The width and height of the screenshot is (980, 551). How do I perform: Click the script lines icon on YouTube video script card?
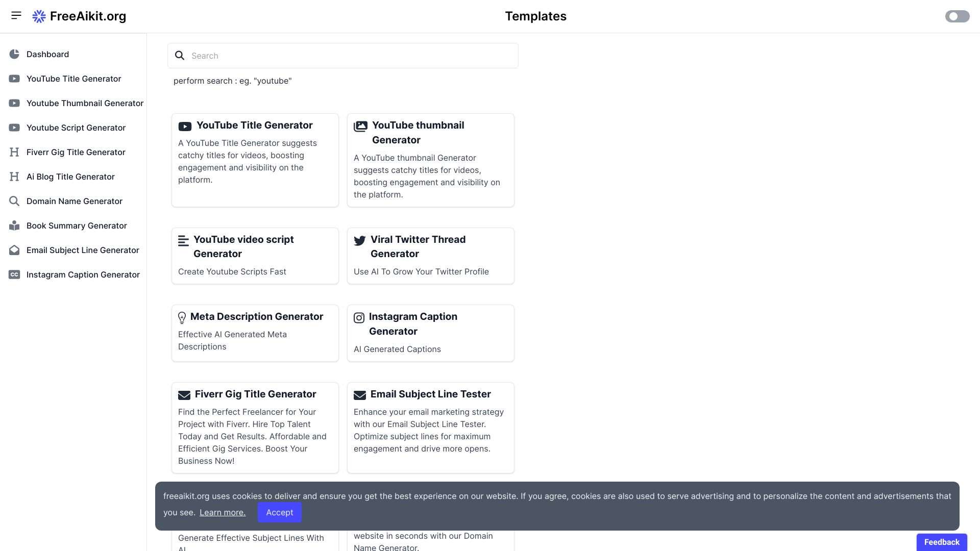coord(184,240)
